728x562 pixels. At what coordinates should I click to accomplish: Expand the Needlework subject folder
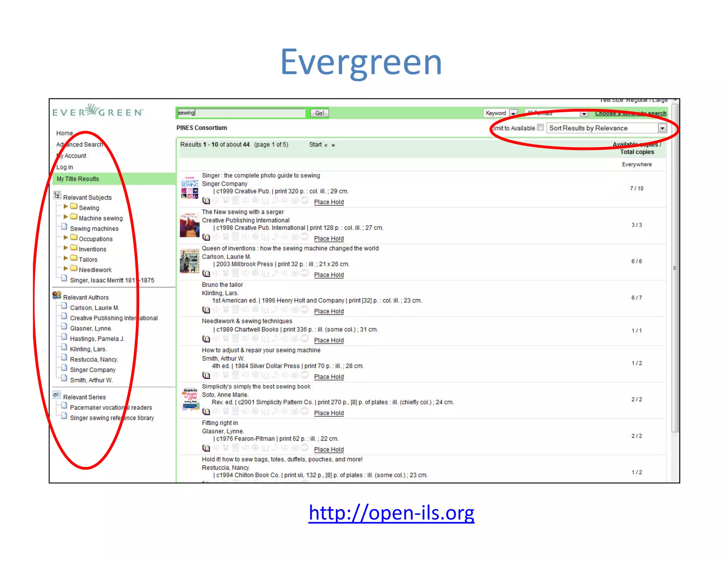66,269
